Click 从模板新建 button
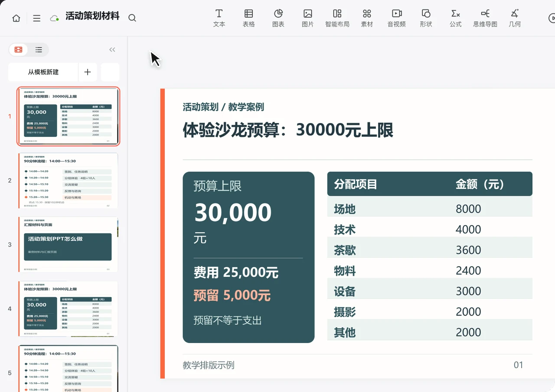The width and height of the screenshot is (555, 392). coord(43,72)
